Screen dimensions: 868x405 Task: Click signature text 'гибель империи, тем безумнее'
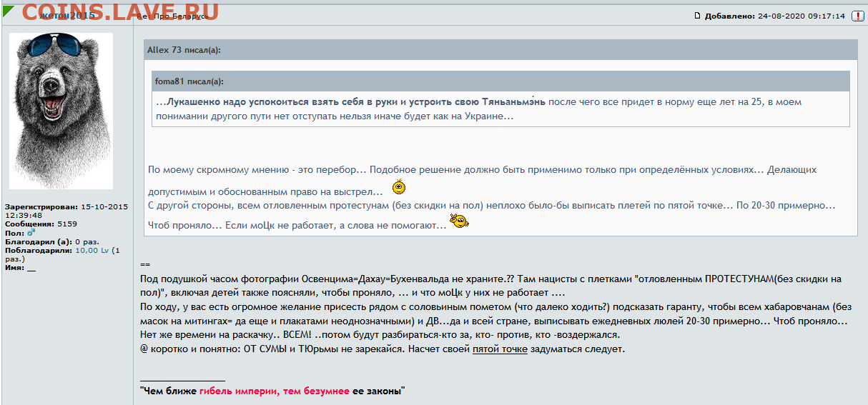pos(275,391)
